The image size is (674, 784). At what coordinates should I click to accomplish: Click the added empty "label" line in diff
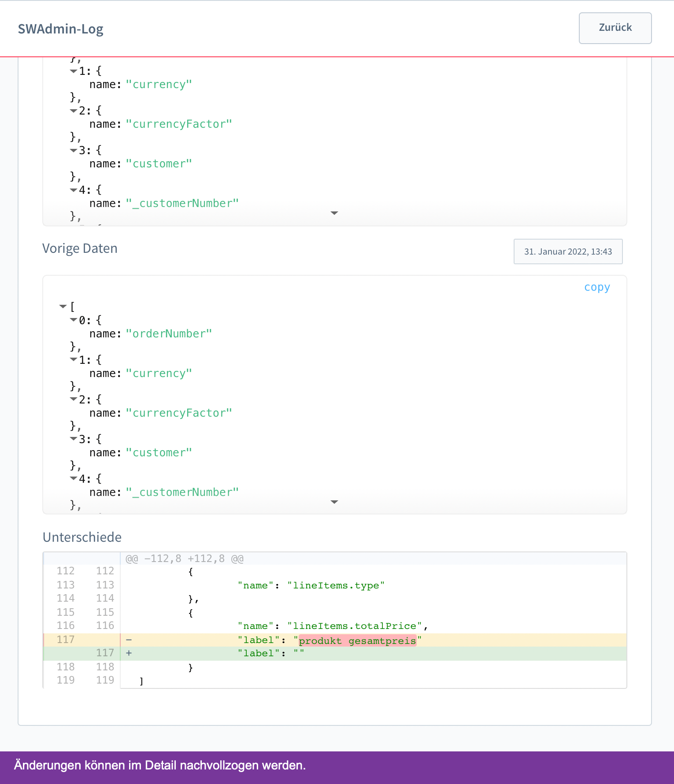(335, 654)
